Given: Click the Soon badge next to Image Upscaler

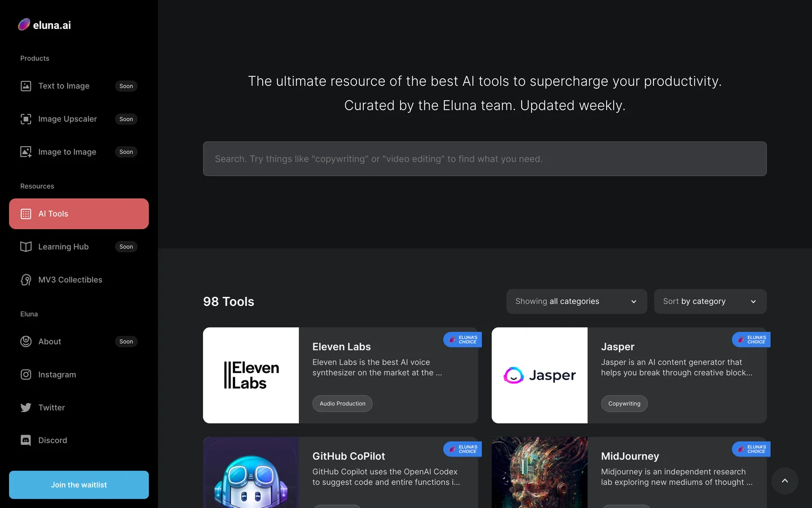Looking at the screenshot, I should pos(126,119).
